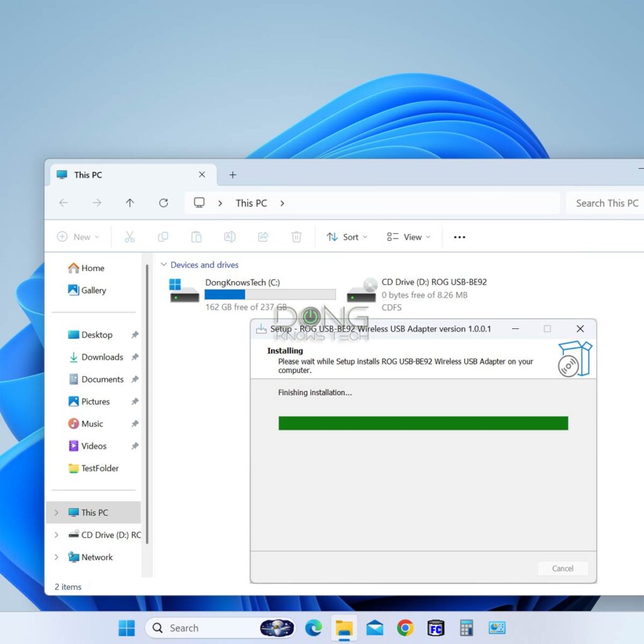Viewport: 644px width, 644px height.
Task: Click chevron before This PC in address bar
Action: click(x=220, y=203)
